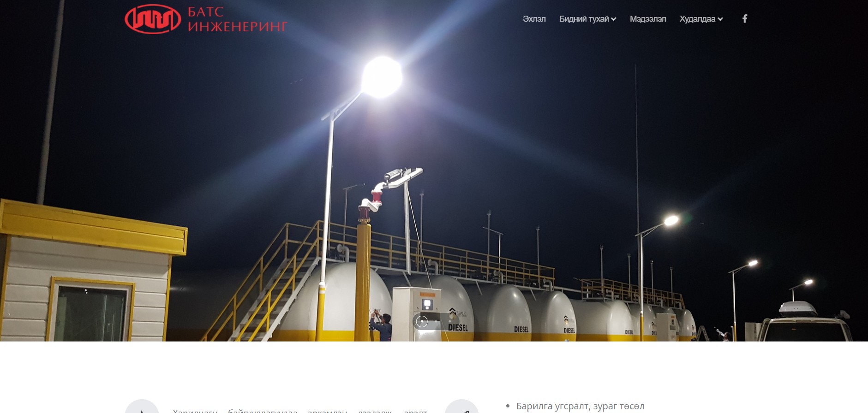
Task: Click the night-time fuel station hero image
Action: (434, 171)
